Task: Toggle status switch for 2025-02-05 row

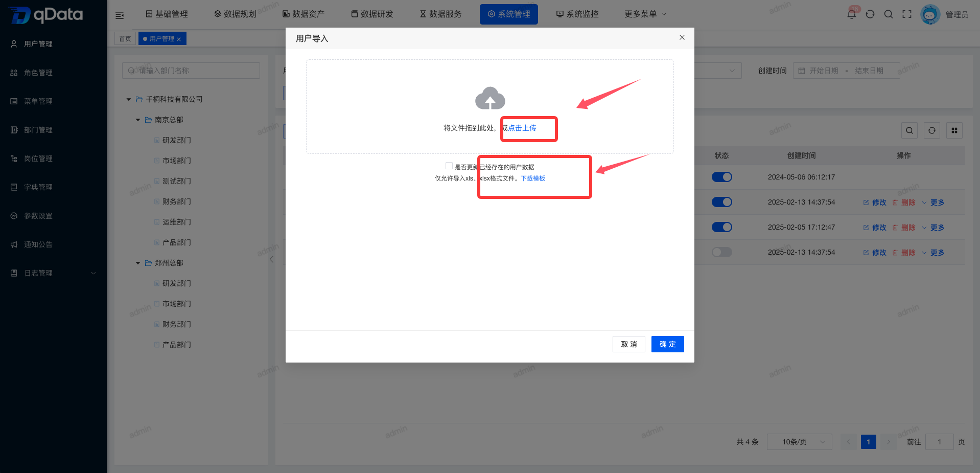Action: (x=722, y=227)
